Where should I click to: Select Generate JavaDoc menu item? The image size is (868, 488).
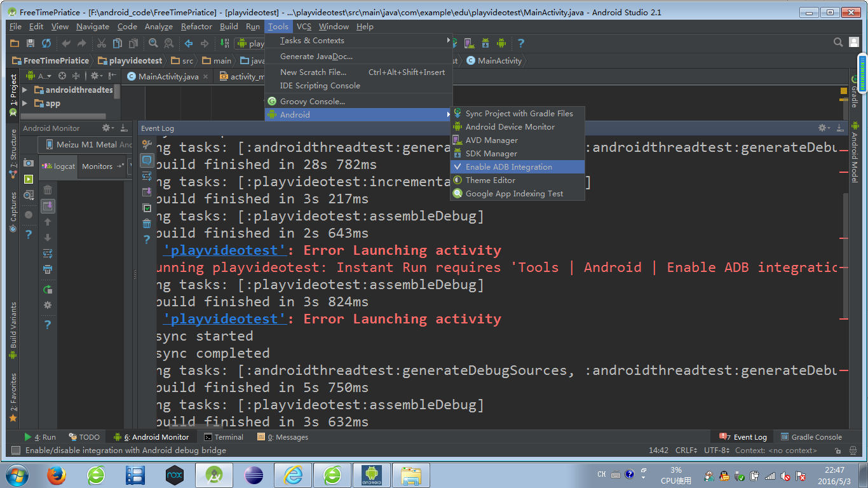[358, 57]
